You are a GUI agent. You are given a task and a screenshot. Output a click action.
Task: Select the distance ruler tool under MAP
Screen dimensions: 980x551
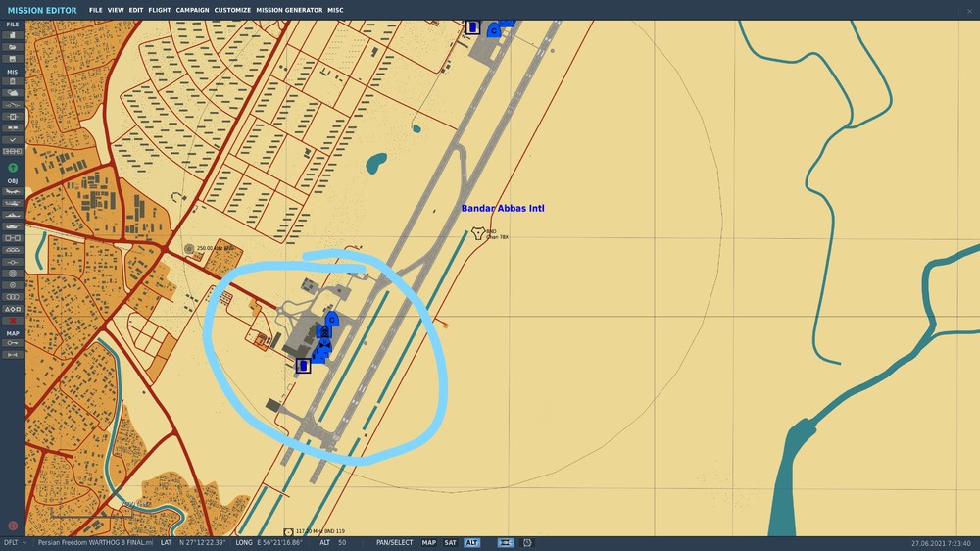[13, 355]
